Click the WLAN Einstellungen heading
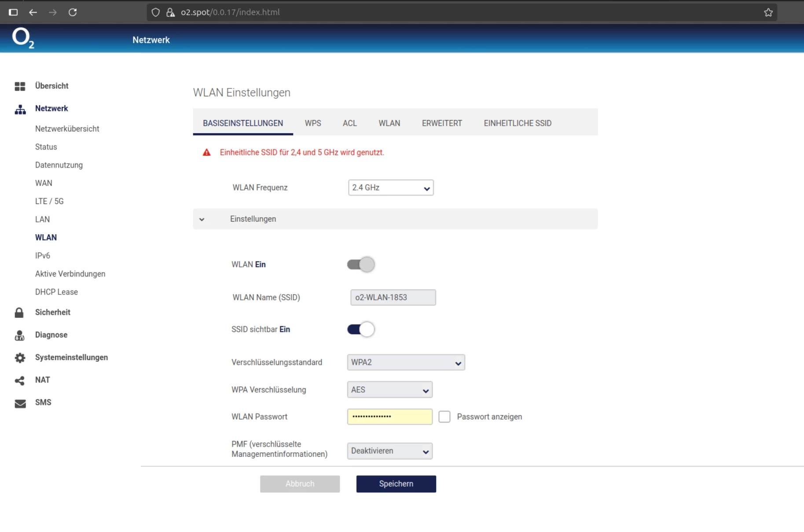Image resolution: width=804 pixels, height=532 pixels. point(242,93)
